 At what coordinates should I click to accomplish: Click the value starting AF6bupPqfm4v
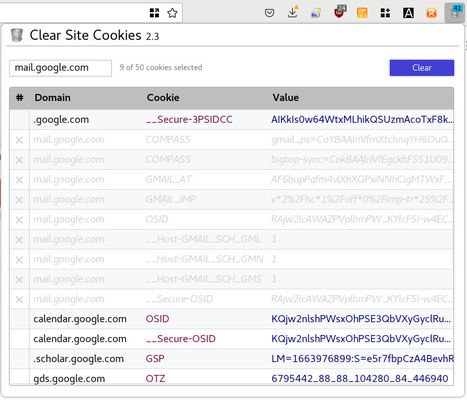click(362, 180)
